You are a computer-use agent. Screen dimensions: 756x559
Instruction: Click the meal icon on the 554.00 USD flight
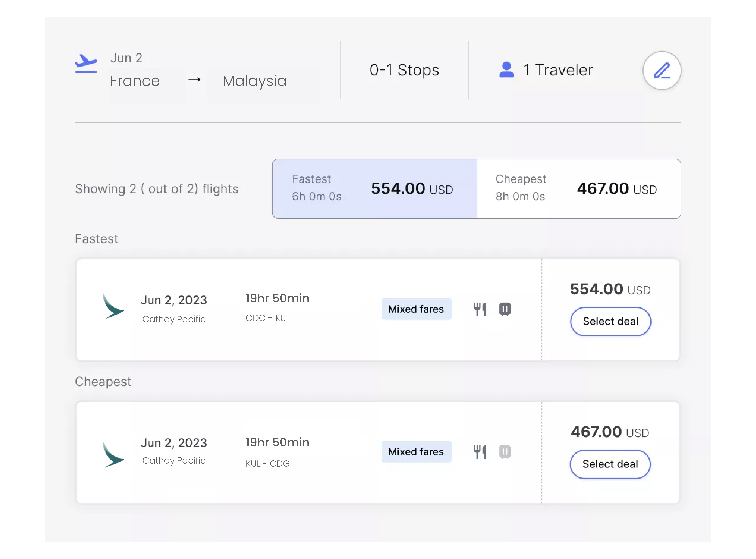(480, 309)
